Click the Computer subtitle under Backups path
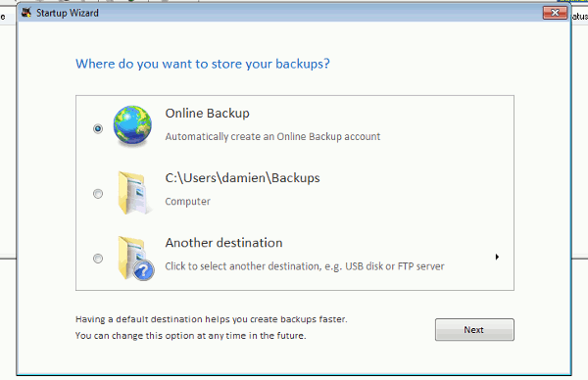 tap(187, 202)
